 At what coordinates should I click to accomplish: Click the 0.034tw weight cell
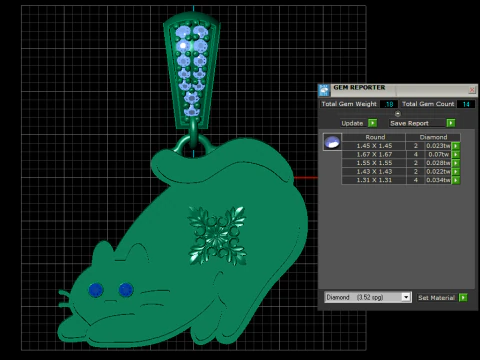click(438, 180)
